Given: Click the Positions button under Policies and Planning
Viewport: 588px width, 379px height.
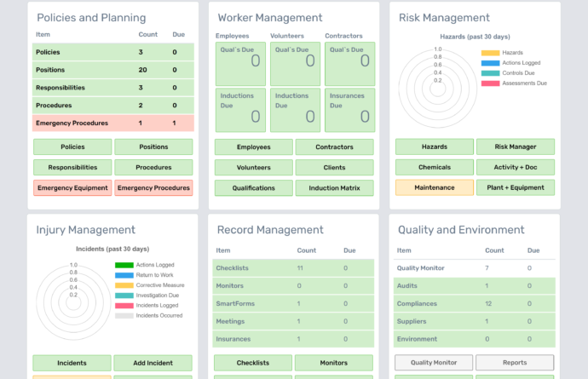Looking at the screenshot, I should coord(153,147).
